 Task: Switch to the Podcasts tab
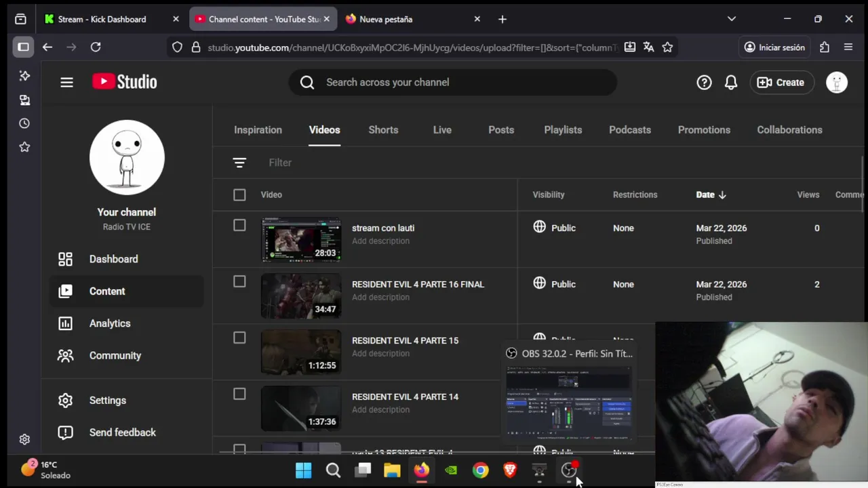pos(630,130)
